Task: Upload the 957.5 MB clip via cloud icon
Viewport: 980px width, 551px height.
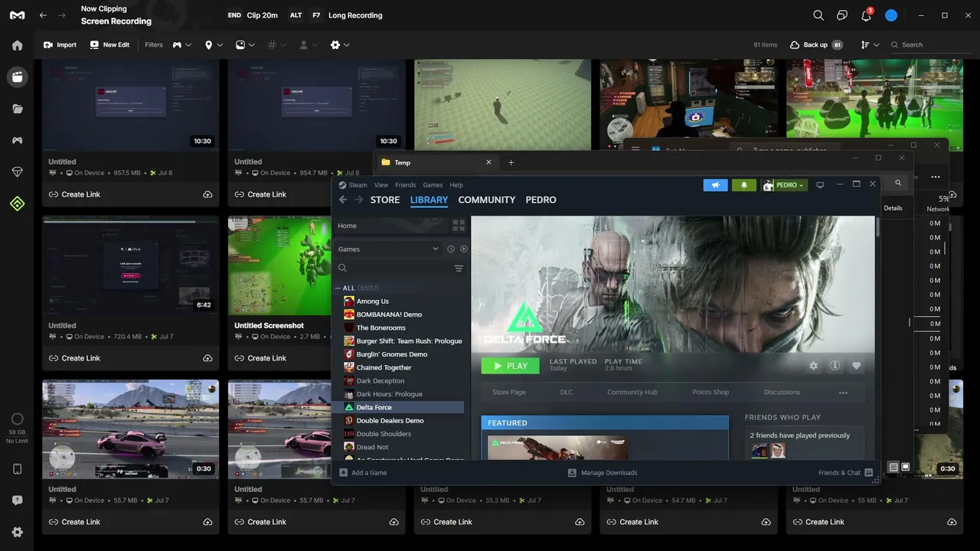Action: click(207, 194)
